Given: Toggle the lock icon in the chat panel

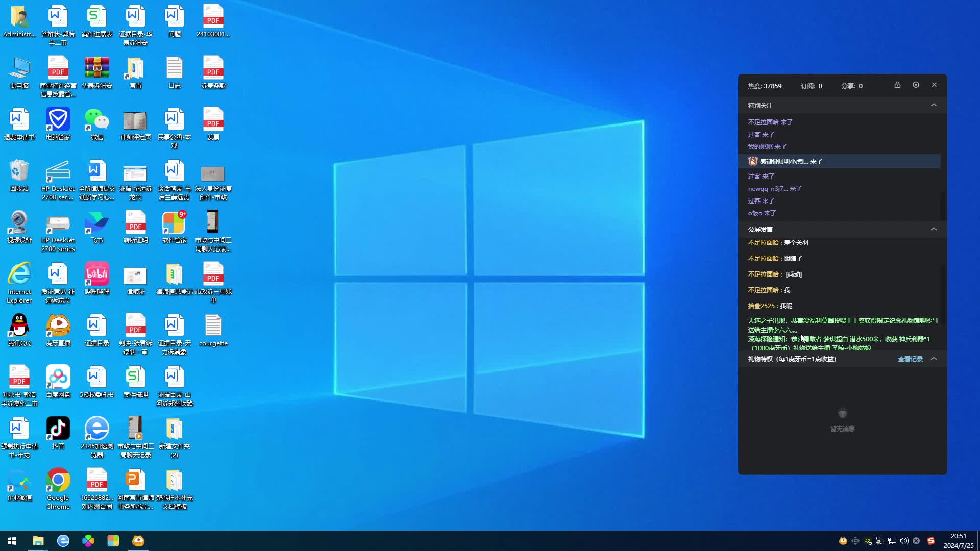Looking at the screenshot, I should coord(897,85).
